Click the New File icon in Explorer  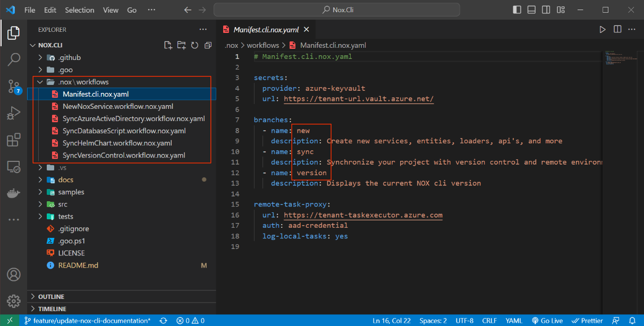[x=168, y=45]
